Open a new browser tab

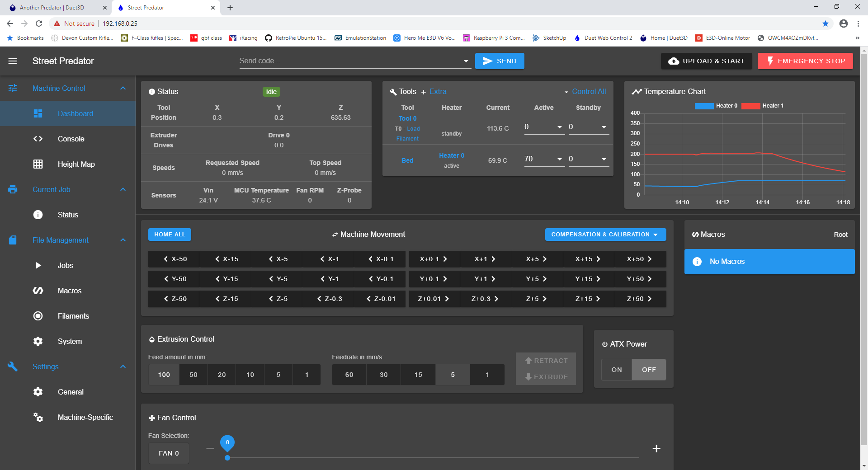point(230,8)
